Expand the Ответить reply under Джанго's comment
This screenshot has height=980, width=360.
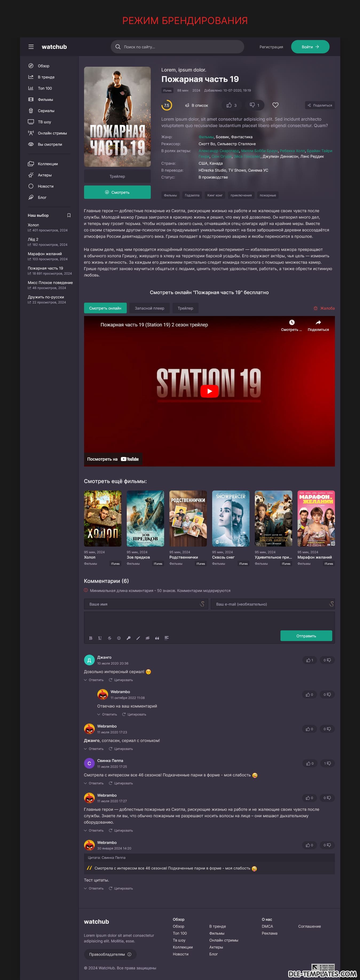[x=94, y=680]
